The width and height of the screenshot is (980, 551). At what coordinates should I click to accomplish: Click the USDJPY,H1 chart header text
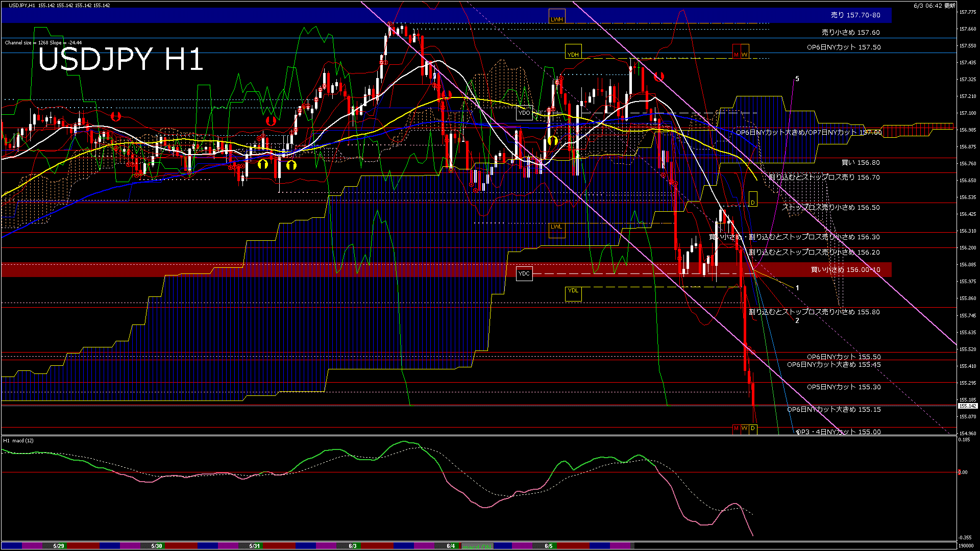click(x=22, y=5)
